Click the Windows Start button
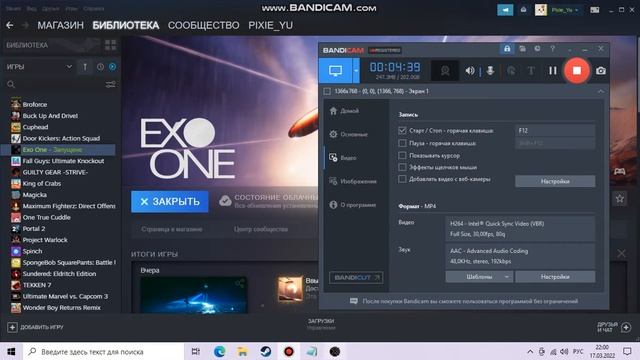Screen dimensions: 640x360 [11, 351]
